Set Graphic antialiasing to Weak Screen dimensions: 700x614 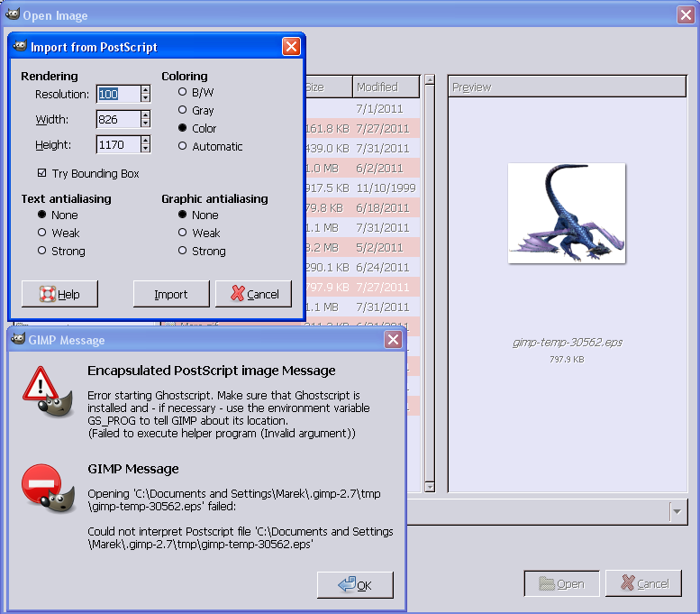(x=199, y=233)
